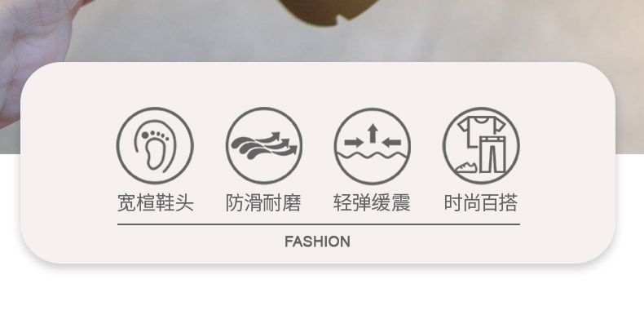Image resolution: width=644 pixels, height=328 pixels.
Task: Click the 宽楦鞋头 label
Action: click(x=155, y=202)
